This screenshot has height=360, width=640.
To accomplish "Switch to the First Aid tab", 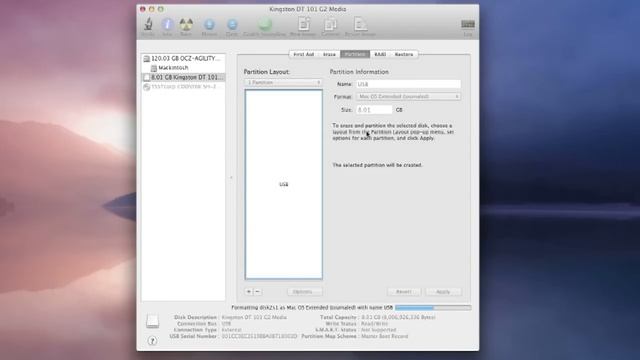I will point(304,54).
